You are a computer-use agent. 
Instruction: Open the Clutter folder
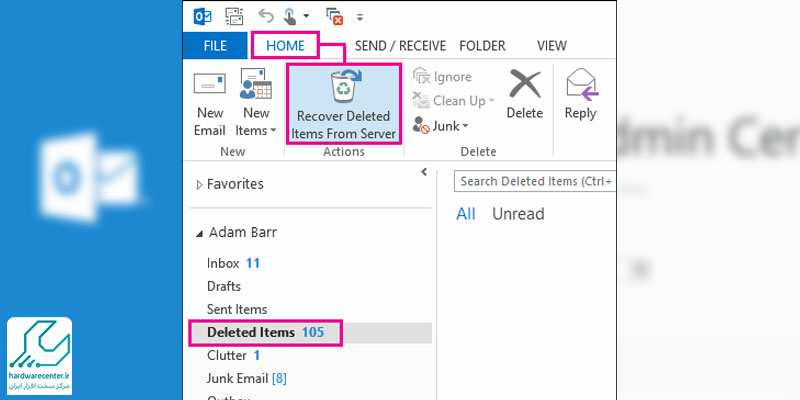[x=233, y=355]
